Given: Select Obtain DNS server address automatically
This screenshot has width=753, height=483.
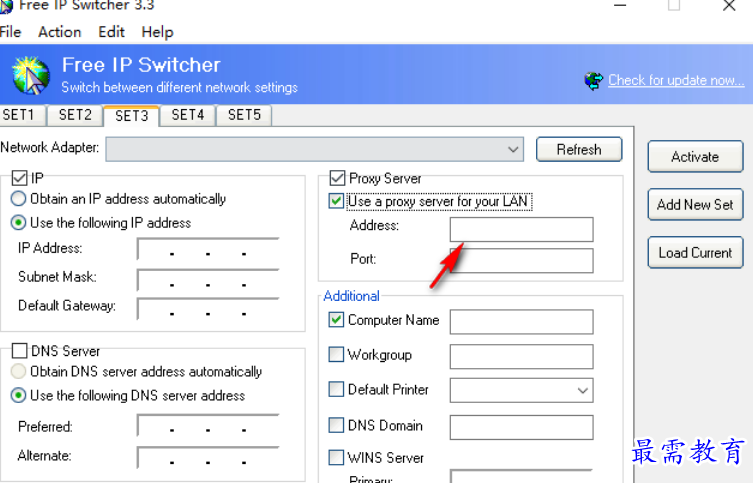Looking at the screenshot, I should [136, 372].
